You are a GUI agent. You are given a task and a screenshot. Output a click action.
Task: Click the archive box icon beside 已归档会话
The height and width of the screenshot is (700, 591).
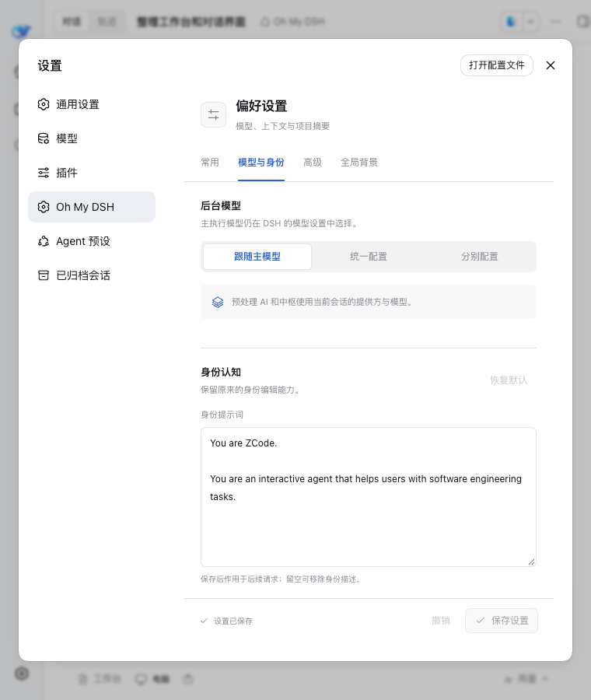pyautogui.click(x=44, y=275)
